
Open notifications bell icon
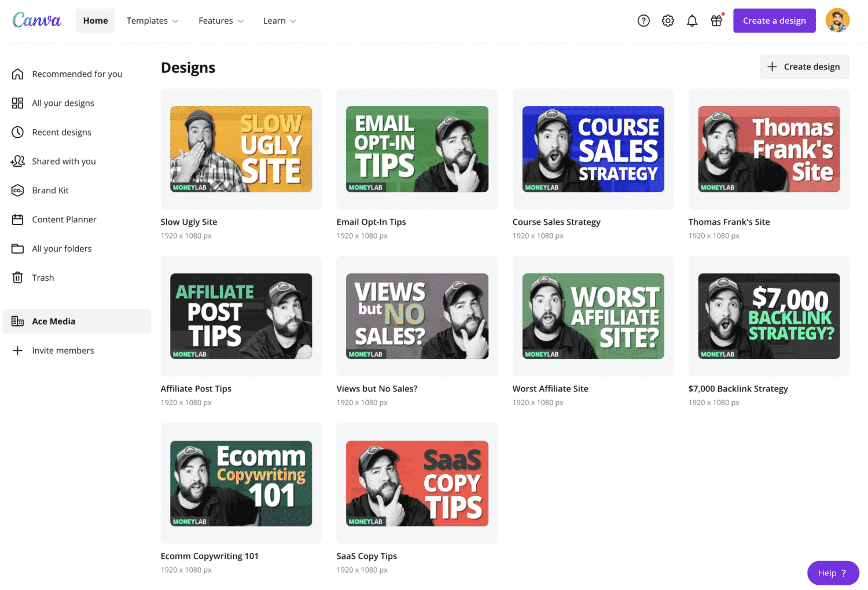coord(692,21)
